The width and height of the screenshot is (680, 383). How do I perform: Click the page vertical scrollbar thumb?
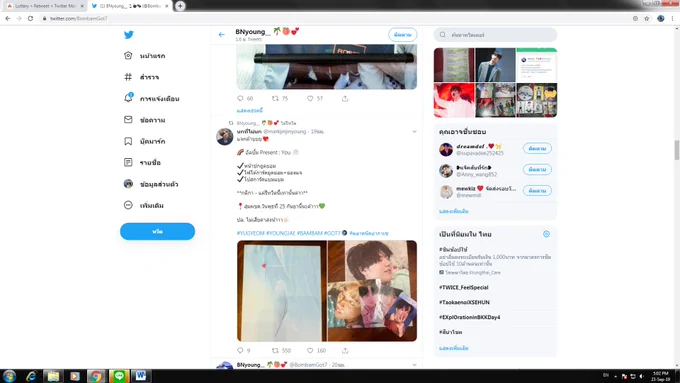[x=677, y=150]
